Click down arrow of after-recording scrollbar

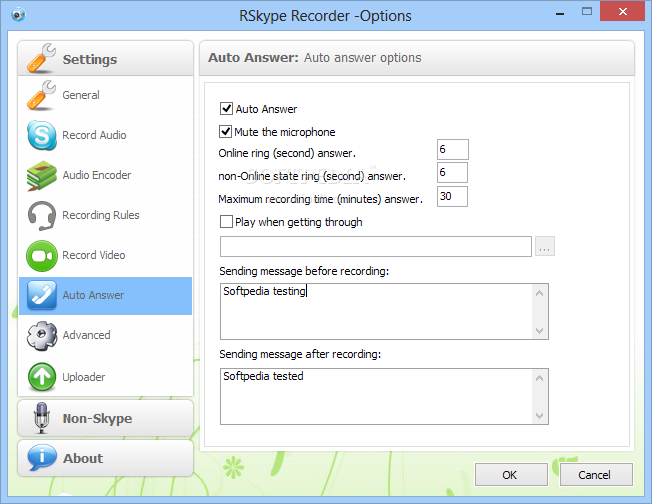point(540,415)
